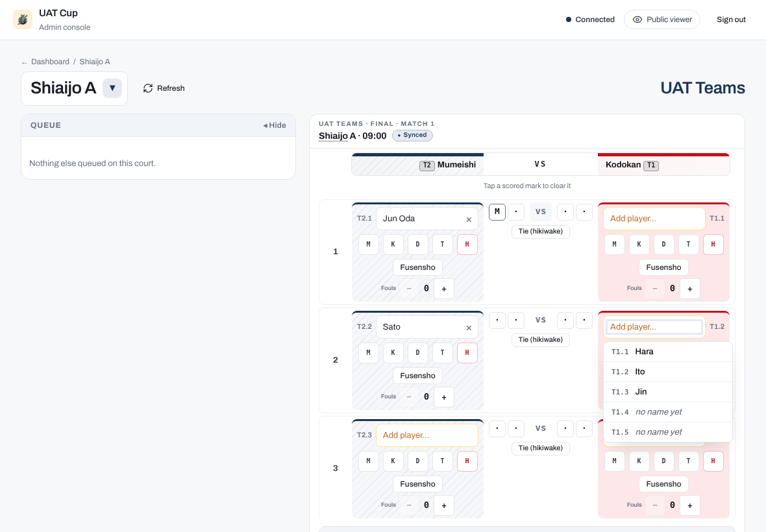Award M to Sato
Viewport: 766px width, 532px height.
tap(368, 352)
